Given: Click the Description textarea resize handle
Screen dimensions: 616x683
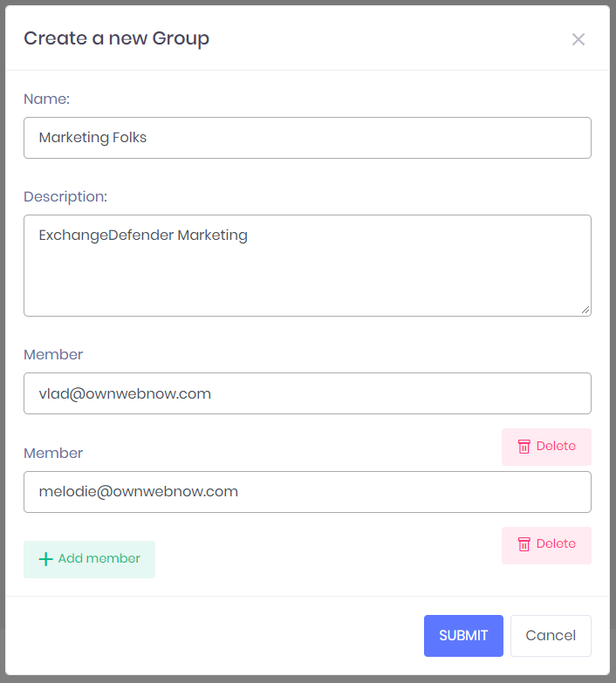Looking at the screenshot, I should [x=585, y=310].
